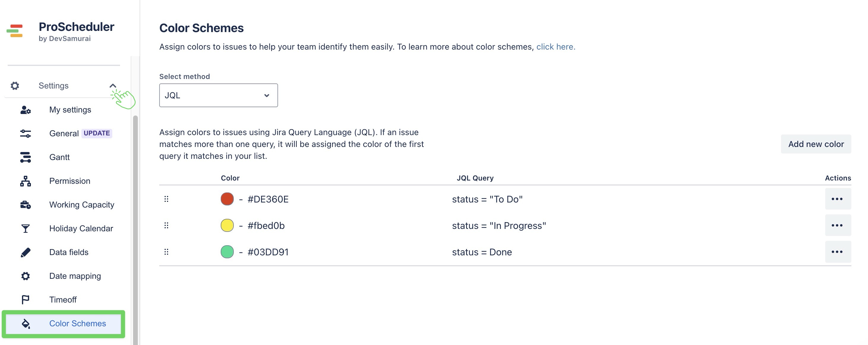868x345 pixels.
Task: Open actions menu for To Do row
Action: coord(838,199)
